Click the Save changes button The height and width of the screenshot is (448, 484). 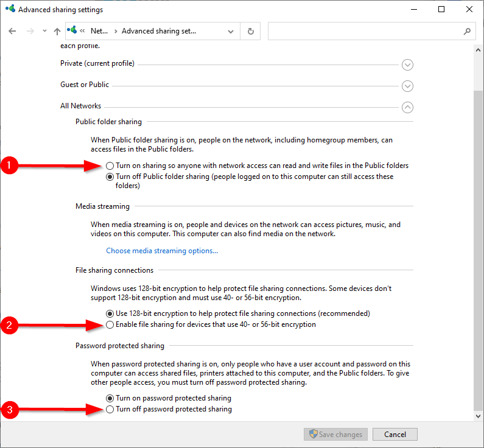click(335, 434)
